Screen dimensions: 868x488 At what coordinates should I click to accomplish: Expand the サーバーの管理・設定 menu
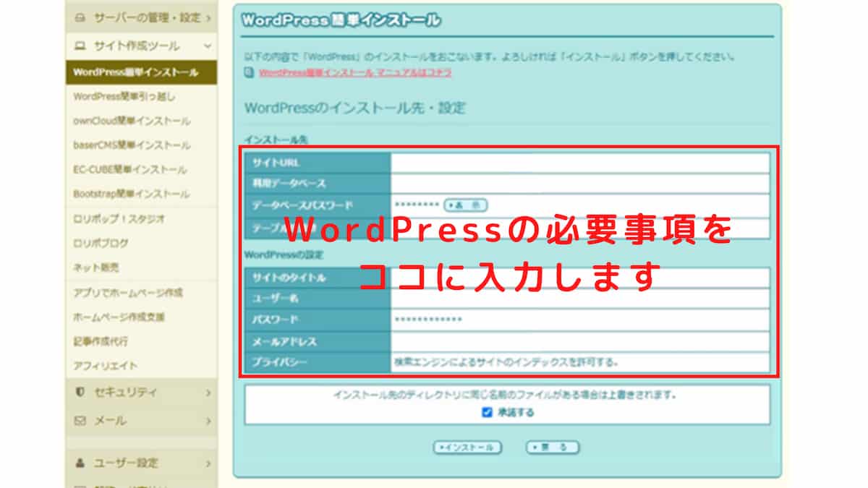coord(141,17)
